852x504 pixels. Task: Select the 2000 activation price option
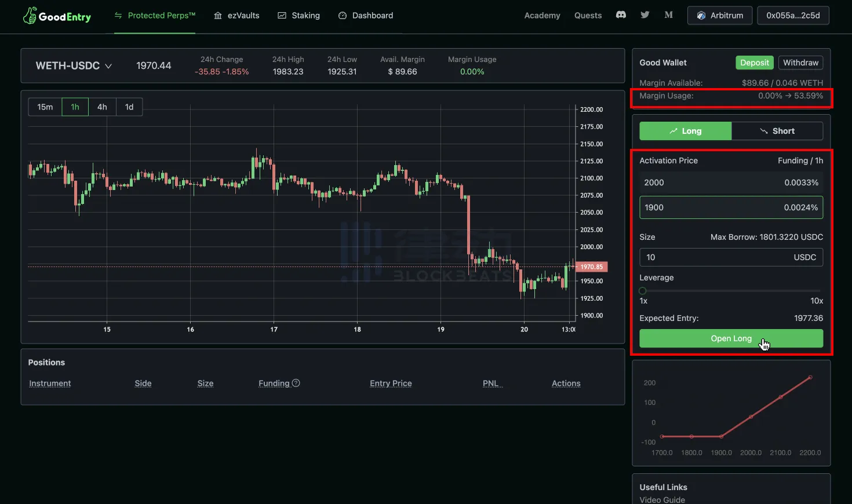click(731, 182)
